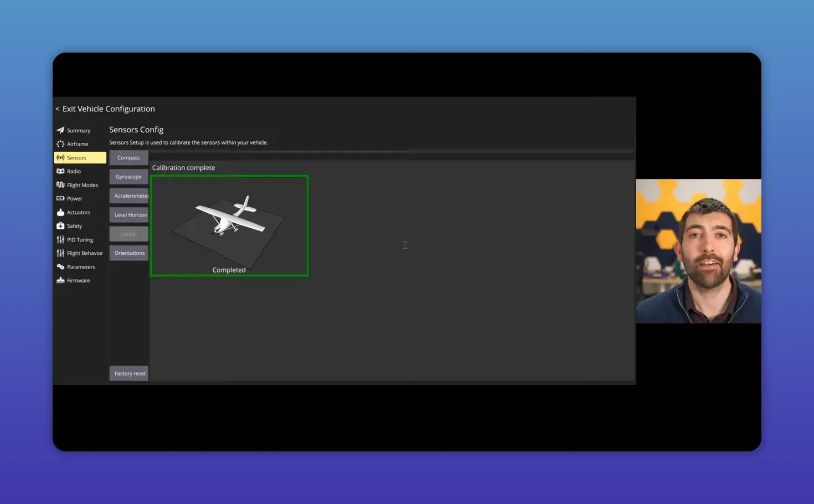Click the completed airplane calibration thumbnail
This screenshot has width=814, height=504.
(229, 226)
